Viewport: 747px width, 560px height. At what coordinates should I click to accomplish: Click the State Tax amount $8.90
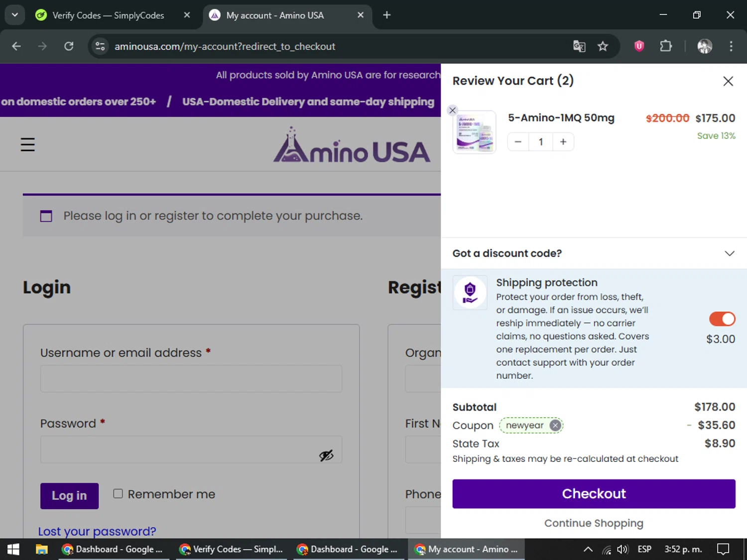click(720, 443)
